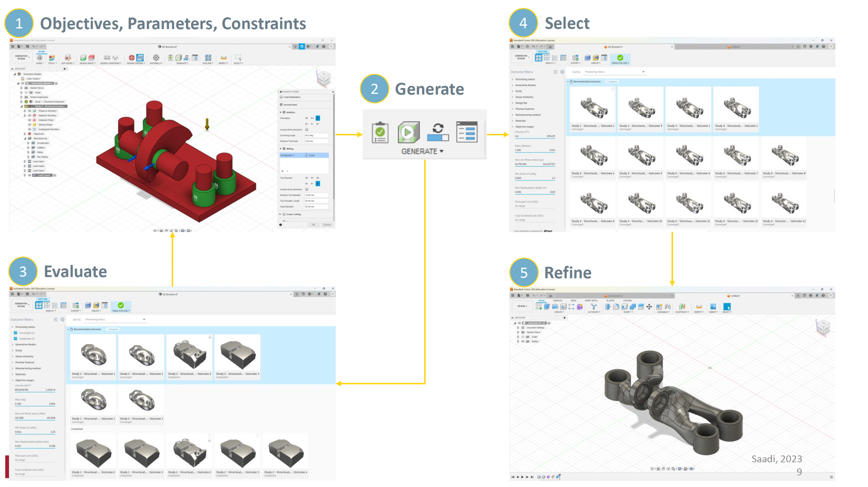This screenshot has height=487, width=868.
Task: Adjust the Mass (kg) range slider
Action: (x=35, y=407)
